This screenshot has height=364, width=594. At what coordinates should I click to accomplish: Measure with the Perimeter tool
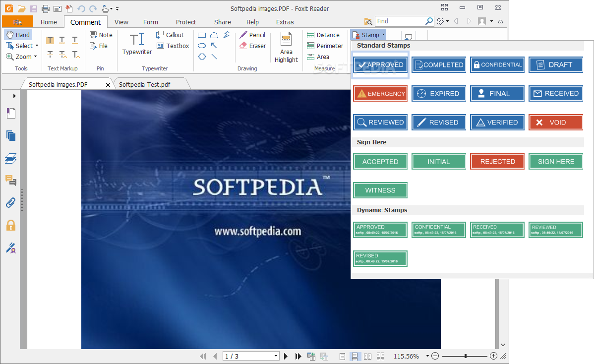click(x=325, y=46)
